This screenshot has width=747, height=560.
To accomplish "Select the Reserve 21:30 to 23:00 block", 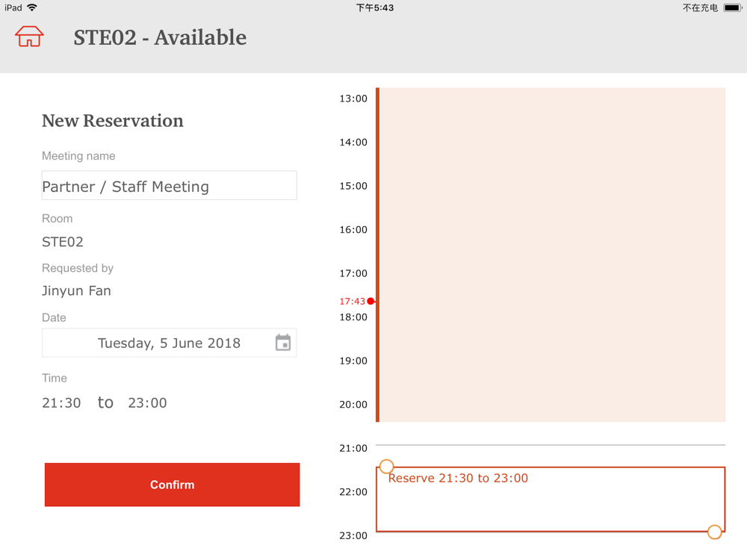I will coord(551,499).
